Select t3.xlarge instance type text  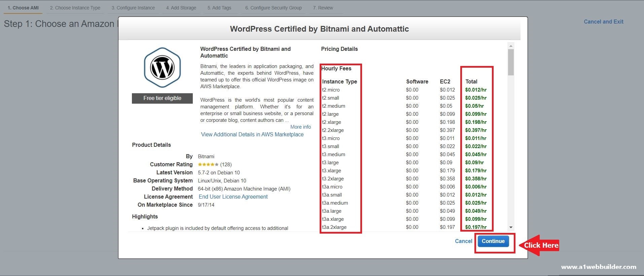point(331,171)
